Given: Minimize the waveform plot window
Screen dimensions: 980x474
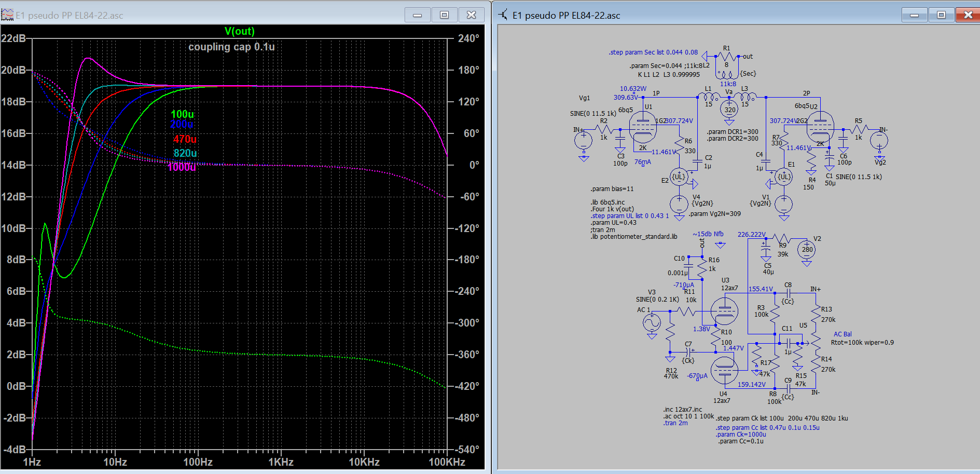Looking at the screenshot, I should coord(418,15).
